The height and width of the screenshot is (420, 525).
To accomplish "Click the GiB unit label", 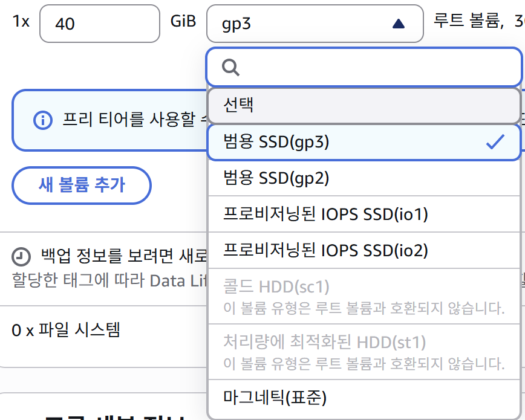I will coord(183,21).
